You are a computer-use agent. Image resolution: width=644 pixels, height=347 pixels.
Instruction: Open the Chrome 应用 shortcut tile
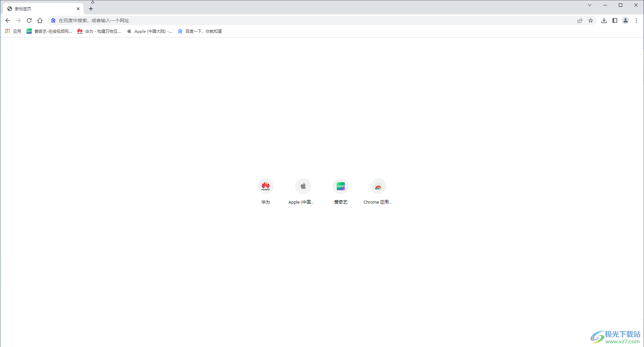pos(378,192)
